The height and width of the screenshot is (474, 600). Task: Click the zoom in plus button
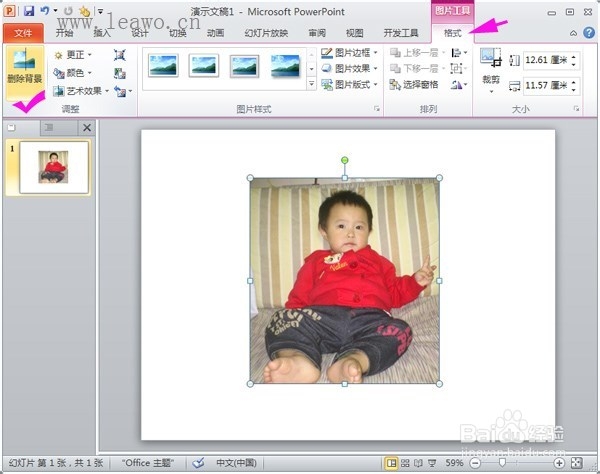(559, 463)
